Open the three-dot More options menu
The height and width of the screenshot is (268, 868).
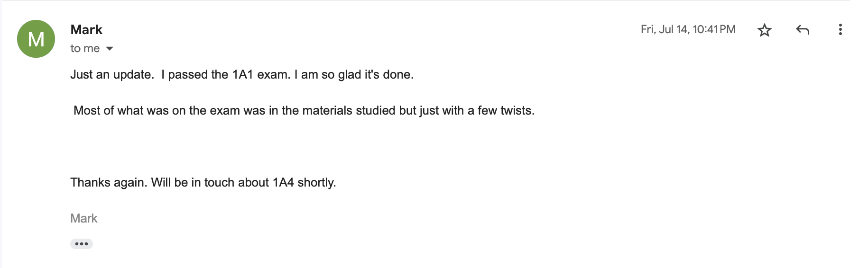coord(840,30)
